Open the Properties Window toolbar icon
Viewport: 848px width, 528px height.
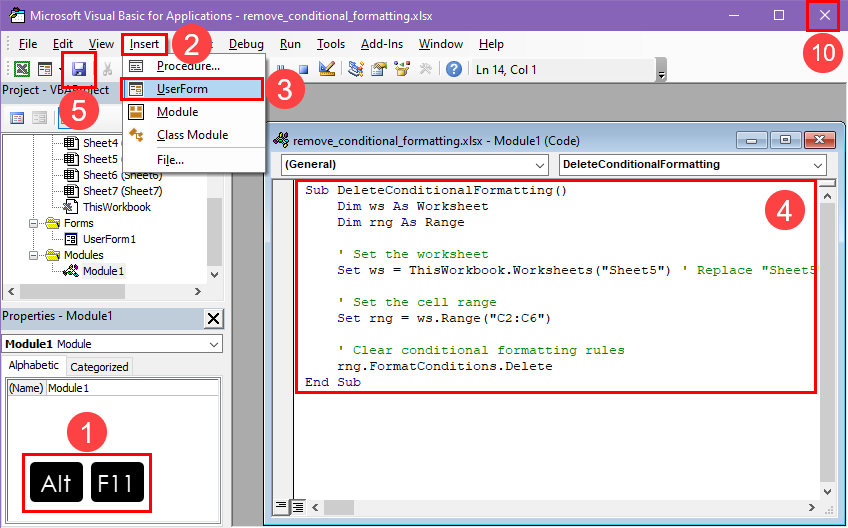379,69
